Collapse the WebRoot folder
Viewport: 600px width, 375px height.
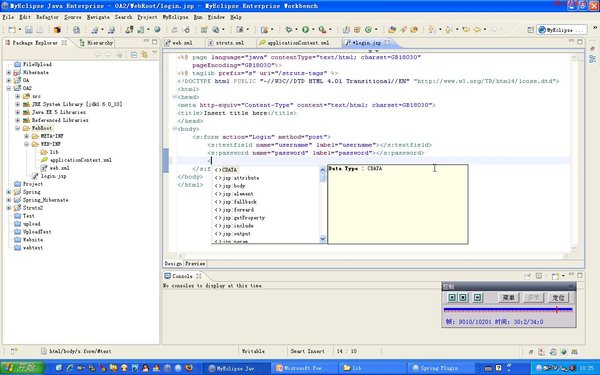[x=18, y=128]
